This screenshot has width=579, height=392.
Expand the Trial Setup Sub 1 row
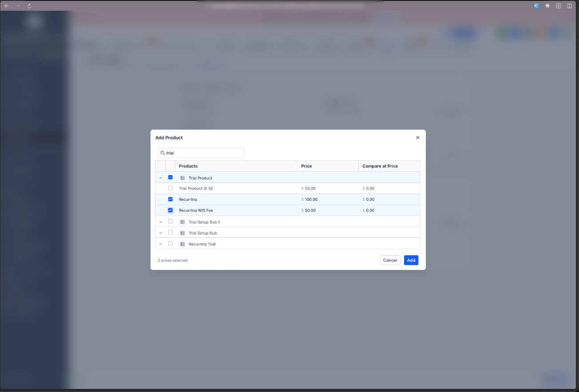[160, 222]
